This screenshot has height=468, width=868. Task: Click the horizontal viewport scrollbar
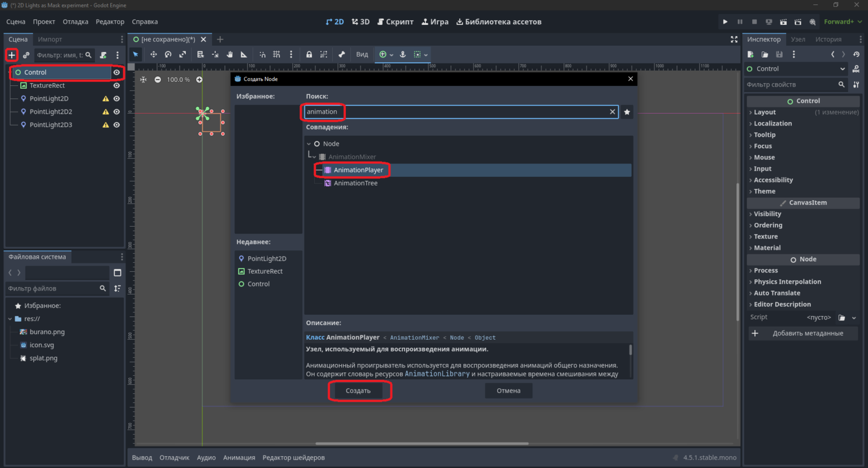422,444
